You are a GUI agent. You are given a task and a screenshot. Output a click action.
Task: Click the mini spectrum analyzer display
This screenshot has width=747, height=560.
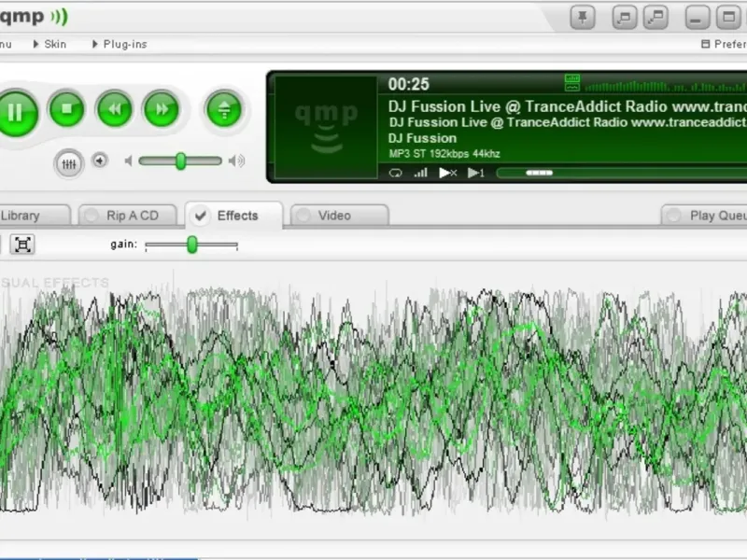[x=666, y=86]
